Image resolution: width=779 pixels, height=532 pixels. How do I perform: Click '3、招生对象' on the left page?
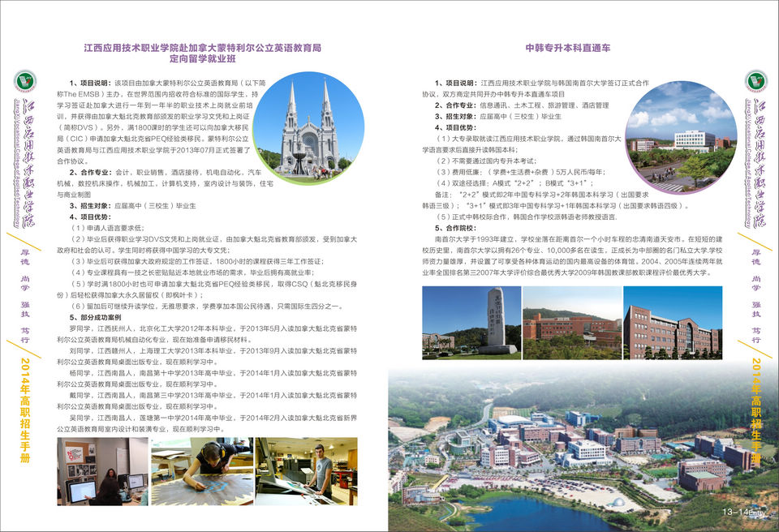[x=92, y=206]
